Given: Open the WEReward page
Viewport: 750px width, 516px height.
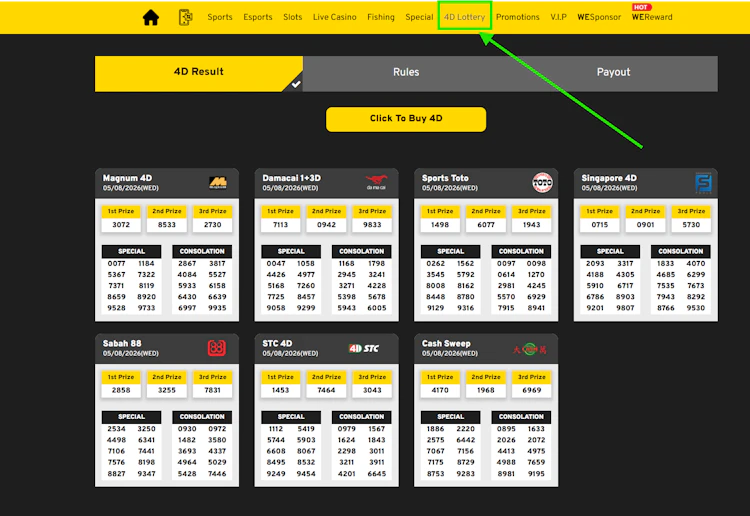Looking at the screenshot, I should tap(652, 17).
